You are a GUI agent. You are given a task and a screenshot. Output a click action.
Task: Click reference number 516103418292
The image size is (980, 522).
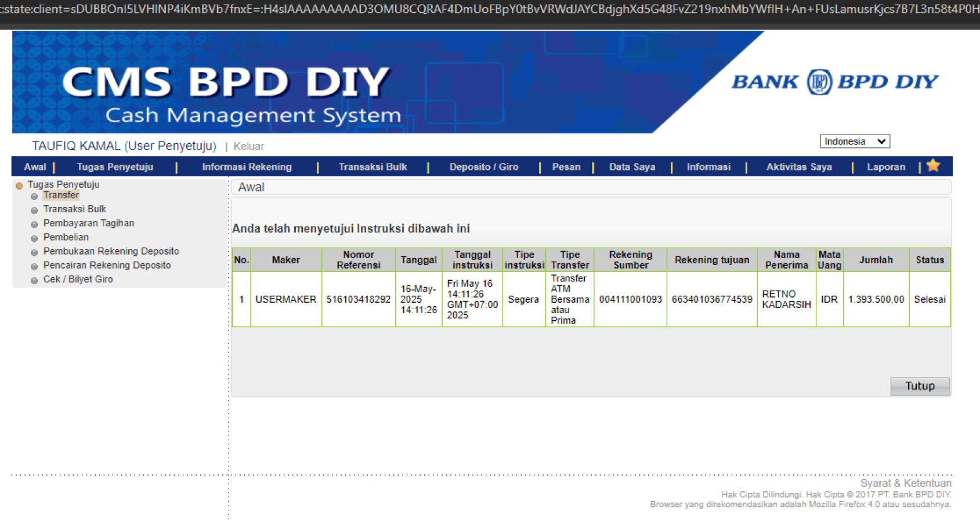pyautogui.click(x=359, y=299)
